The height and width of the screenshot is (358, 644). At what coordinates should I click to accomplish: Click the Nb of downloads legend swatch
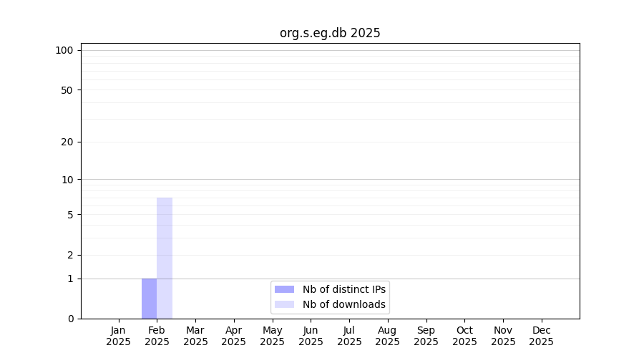(284, 304)
